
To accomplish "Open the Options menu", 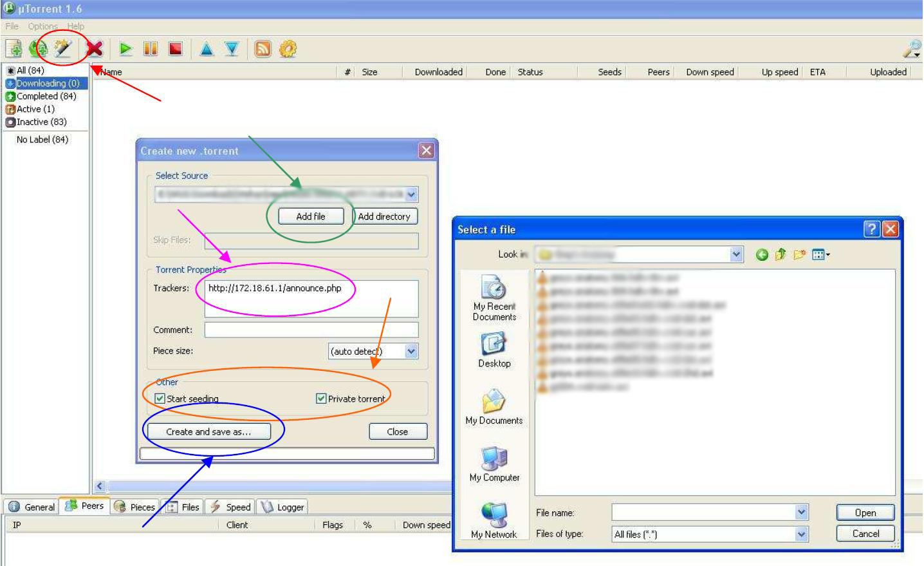I will tap(42, 26).
